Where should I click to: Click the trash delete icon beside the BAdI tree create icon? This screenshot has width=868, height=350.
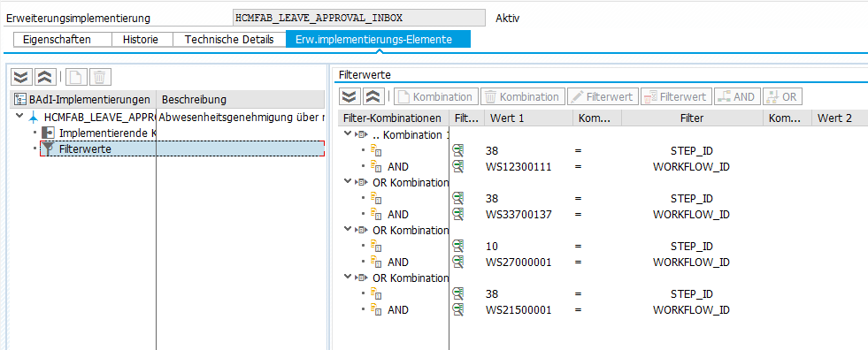click(100, 77)
